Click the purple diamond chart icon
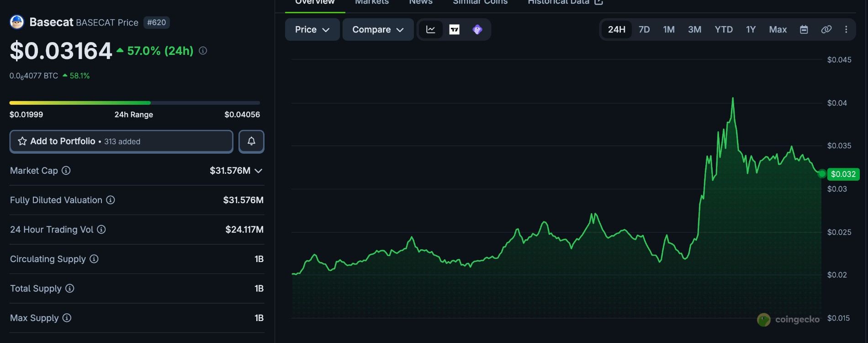The width and height of the screenshot is (868, 343). 477,30
